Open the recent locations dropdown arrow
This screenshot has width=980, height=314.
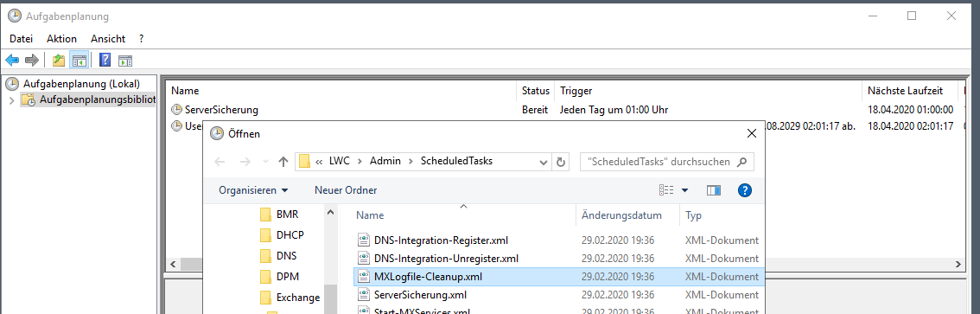point(265,162)
